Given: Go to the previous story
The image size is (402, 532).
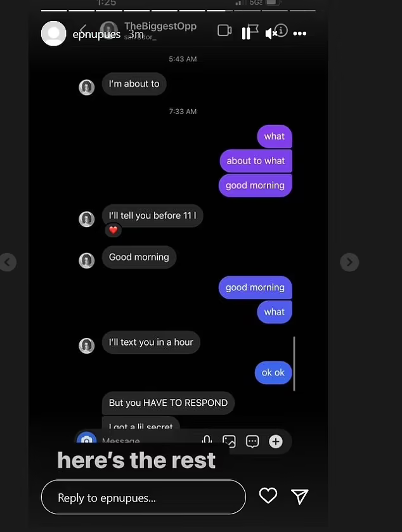Looking at the screenshot, I should (x=8, y=262).
